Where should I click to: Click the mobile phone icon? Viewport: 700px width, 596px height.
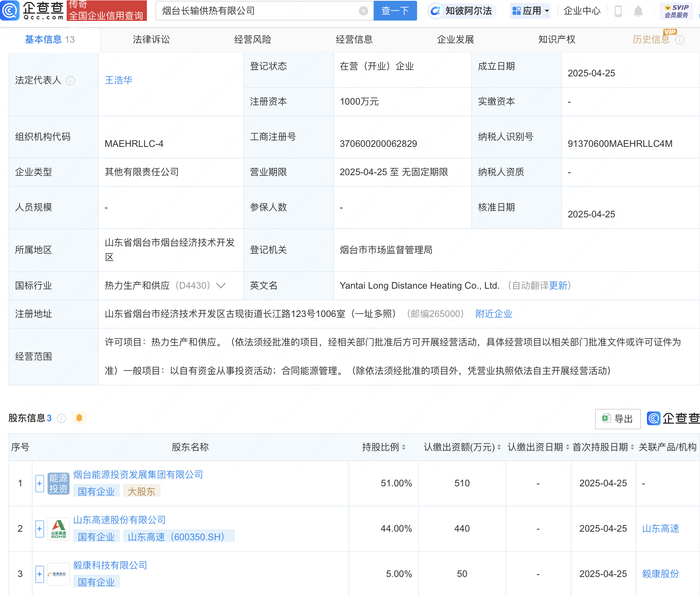coord(618,11)
